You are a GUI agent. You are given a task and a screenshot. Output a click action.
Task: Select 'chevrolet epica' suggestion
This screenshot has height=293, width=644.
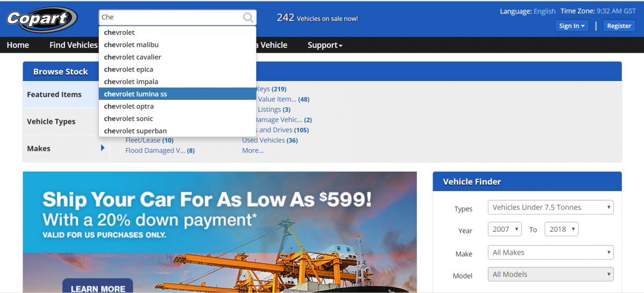pyautogui.click(x=178, y=69)
